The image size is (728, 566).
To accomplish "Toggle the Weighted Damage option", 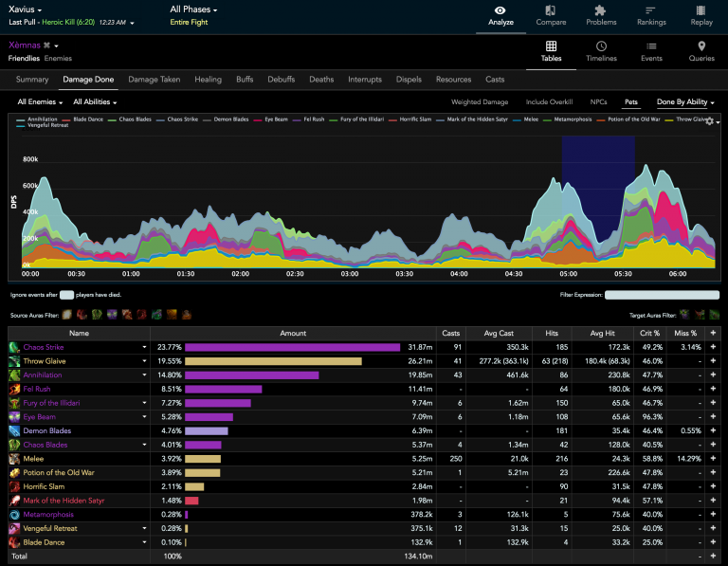I will pos(480,101).
